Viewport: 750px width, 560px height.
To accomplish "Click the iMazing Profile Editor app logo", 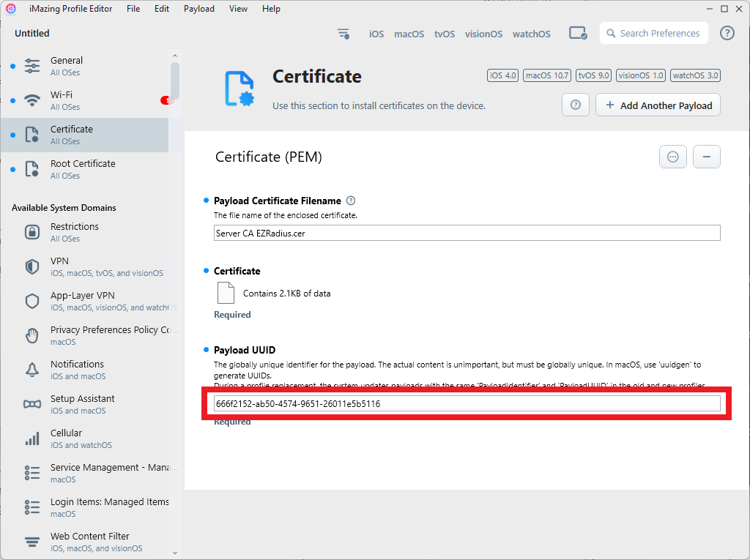I will (x=11, y=9).
